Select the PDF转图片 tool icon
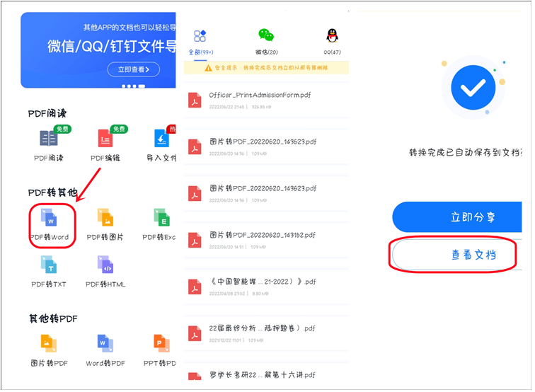The height and width of the screenshot is (392, 535). (105, 218)
